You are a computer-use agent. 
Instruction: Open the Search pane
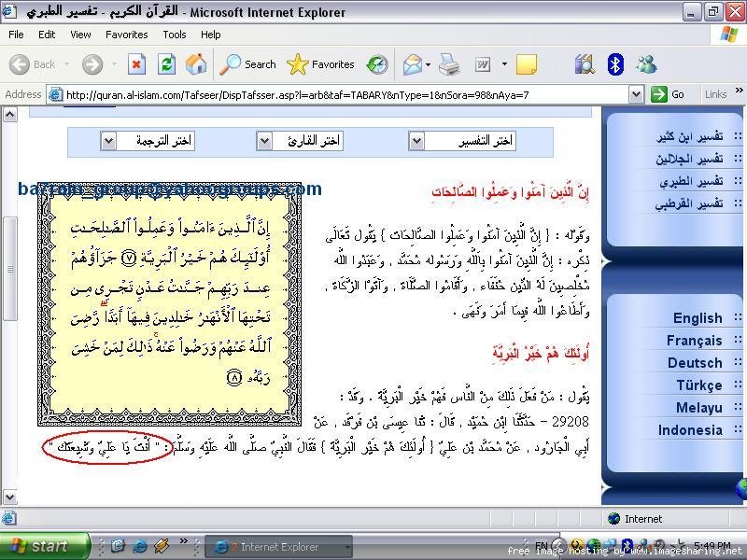pos(248,64)
